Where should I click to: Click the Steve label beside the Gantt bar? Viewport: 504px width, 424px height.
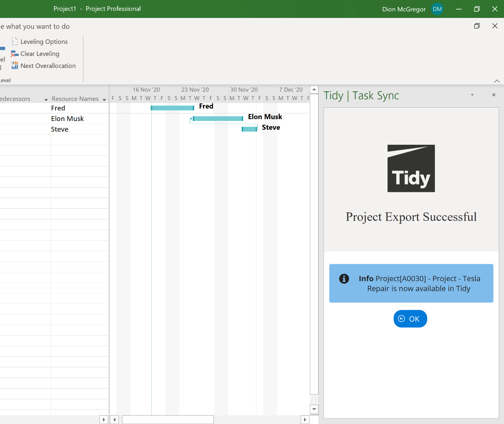tap(271, 128)
